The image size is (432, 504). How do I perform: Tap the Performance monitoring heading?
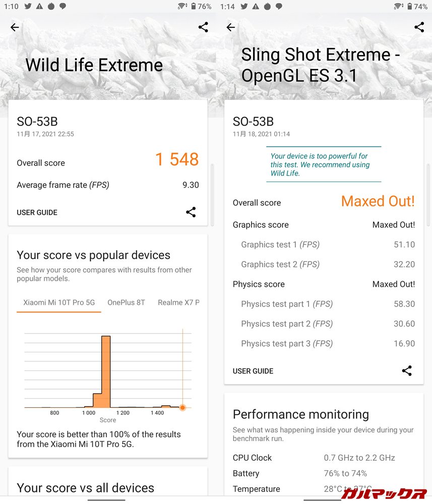pos(301,414)
